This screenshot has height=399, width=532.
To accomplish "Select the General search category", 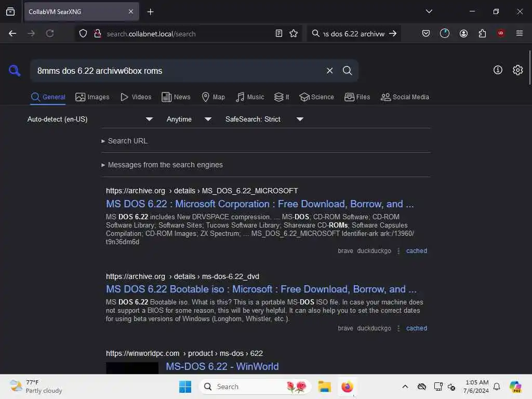I will point(48,97).
